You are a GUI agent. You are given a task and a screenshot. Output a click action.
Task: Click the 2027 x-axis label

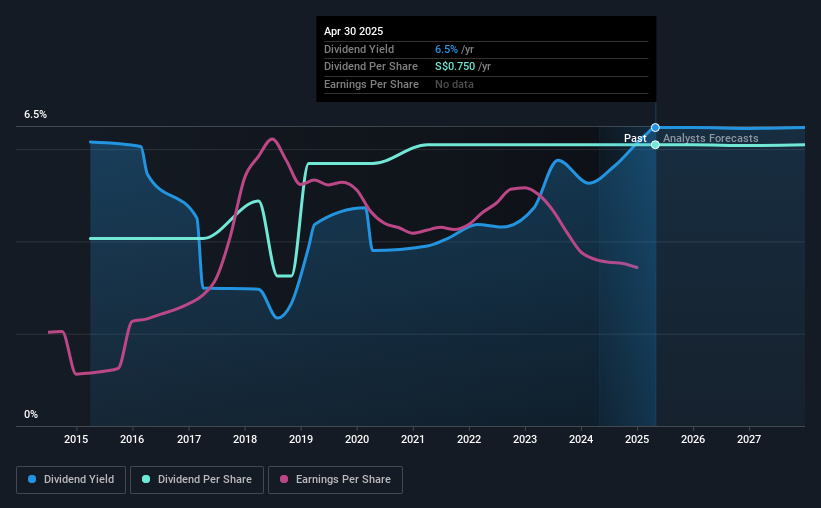[749, 439]
